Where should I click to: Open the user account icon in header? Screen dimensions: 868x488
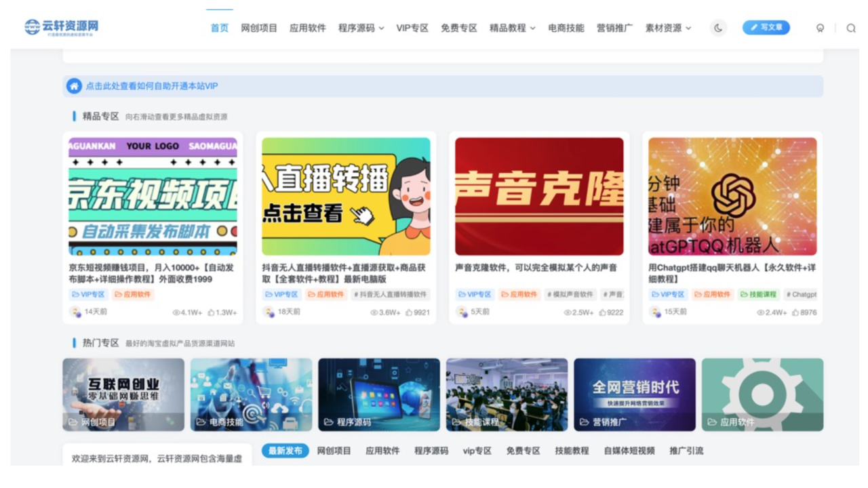click(x=820, y=28)
